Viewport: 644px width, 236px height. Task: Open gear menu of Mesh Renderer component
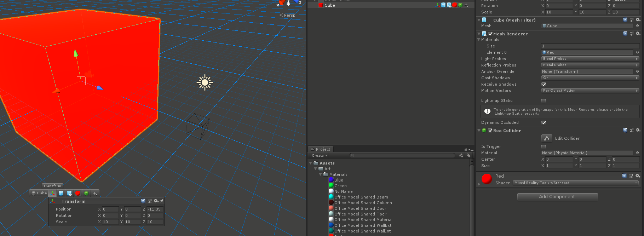(638, 34)
